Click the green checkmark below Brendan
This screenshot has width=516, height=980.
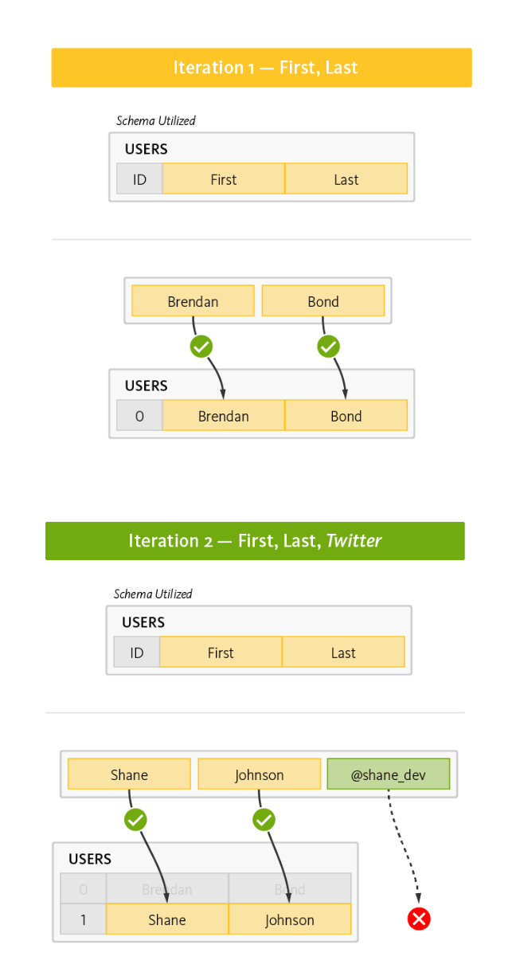pos(201,347)
